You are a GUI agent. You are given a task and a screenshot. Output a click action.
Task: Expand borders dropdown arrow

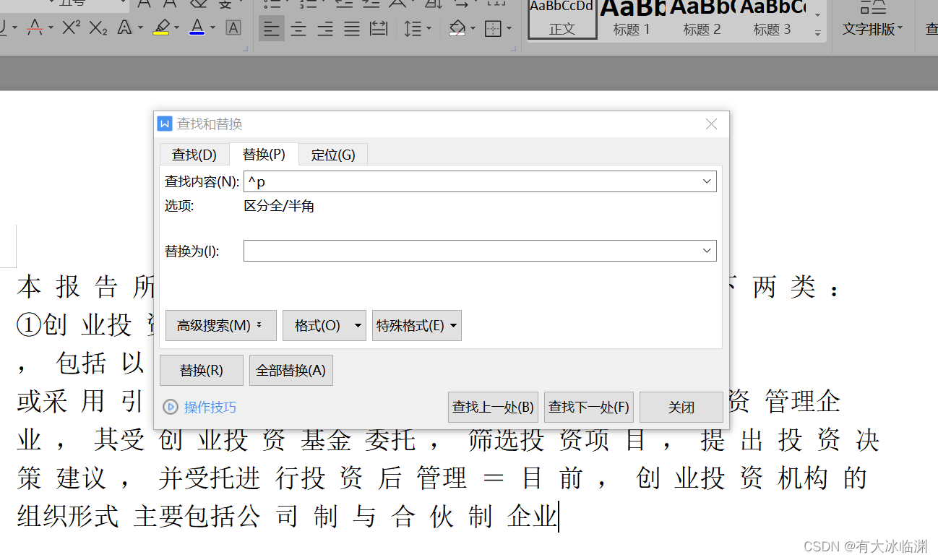tap(509, 29)
